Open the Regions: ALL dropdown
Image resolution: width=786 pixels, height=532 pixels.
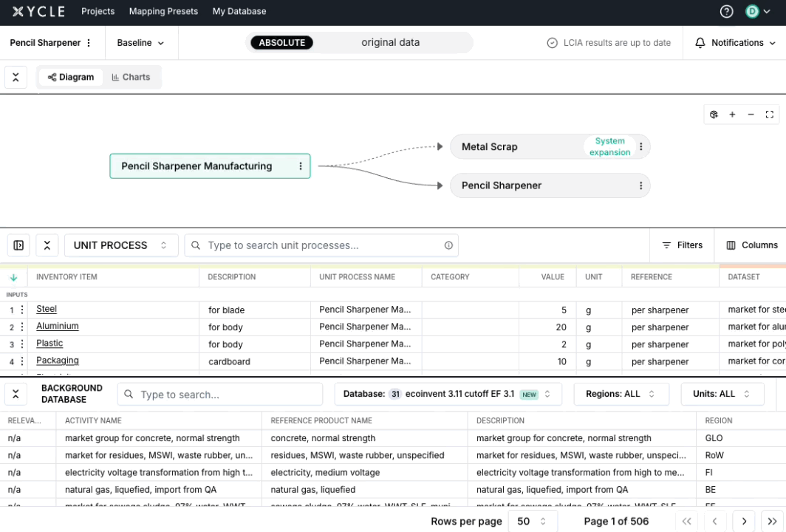tap(621, 394)
